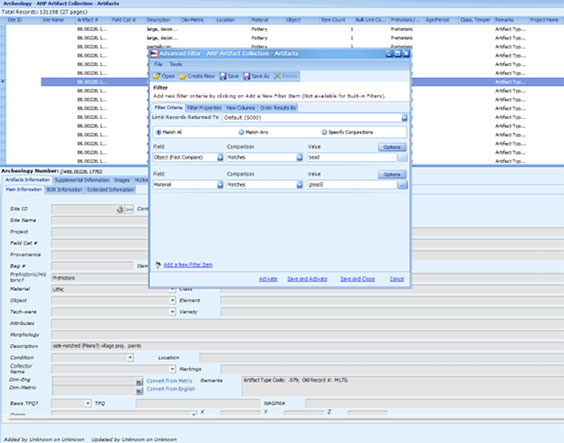Click the Cancel link
564x443 pixels.
pyautogui.click(x=397, y=279)
